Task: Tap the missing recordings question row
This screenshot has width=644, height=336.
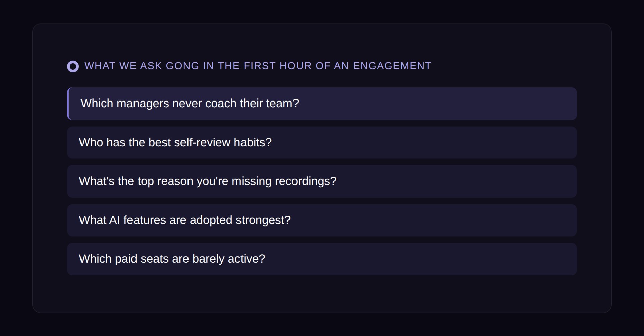Action: (x=322, y=181)
